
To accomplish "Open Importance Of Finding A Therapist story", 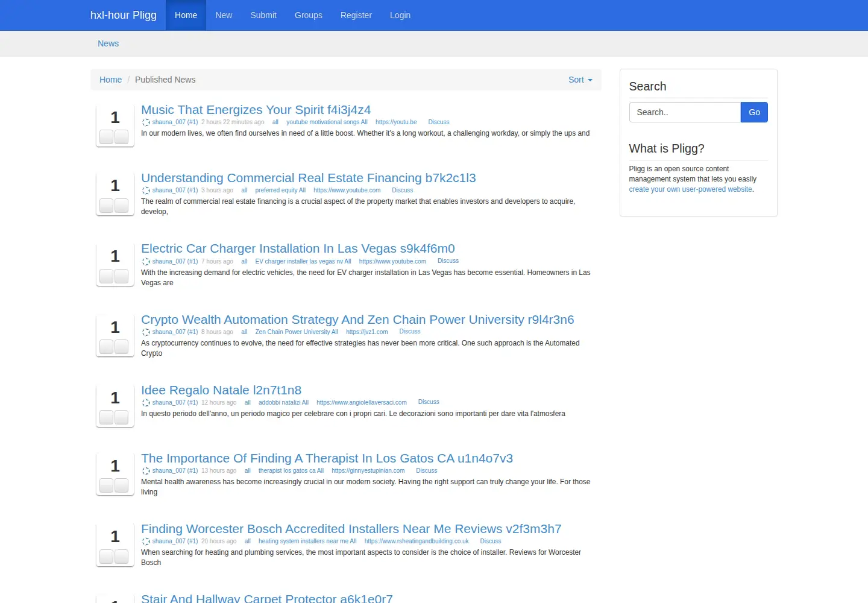I will pyautogui.click(x=327, y=458).
